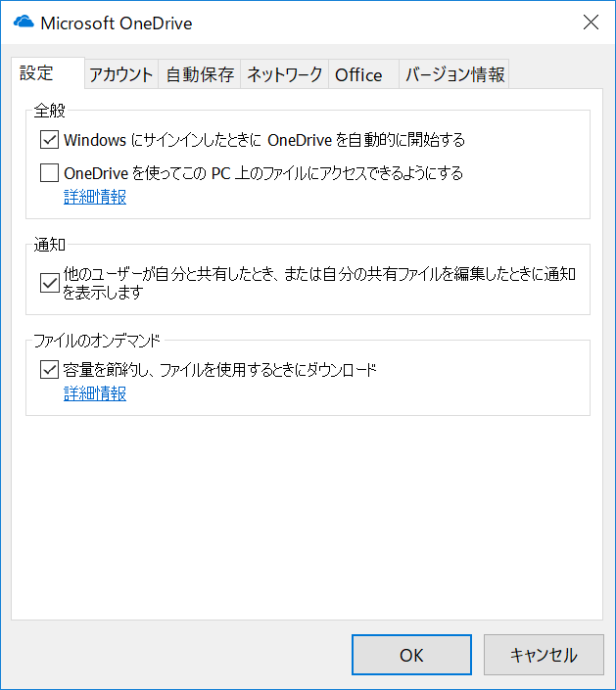
Task: Click the Microsoft OneDrive window title text
Action: [117, 23]
